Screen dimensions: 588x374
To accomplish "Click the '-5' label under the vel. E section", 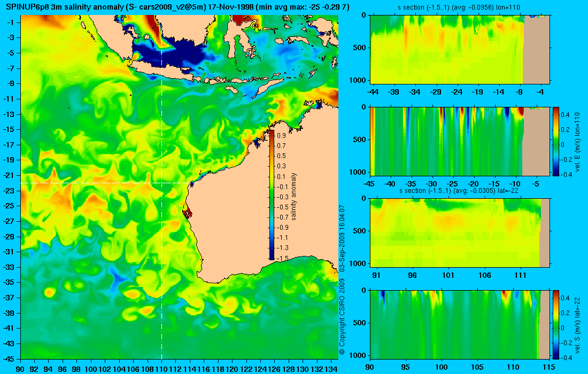I will click(536, 184).
